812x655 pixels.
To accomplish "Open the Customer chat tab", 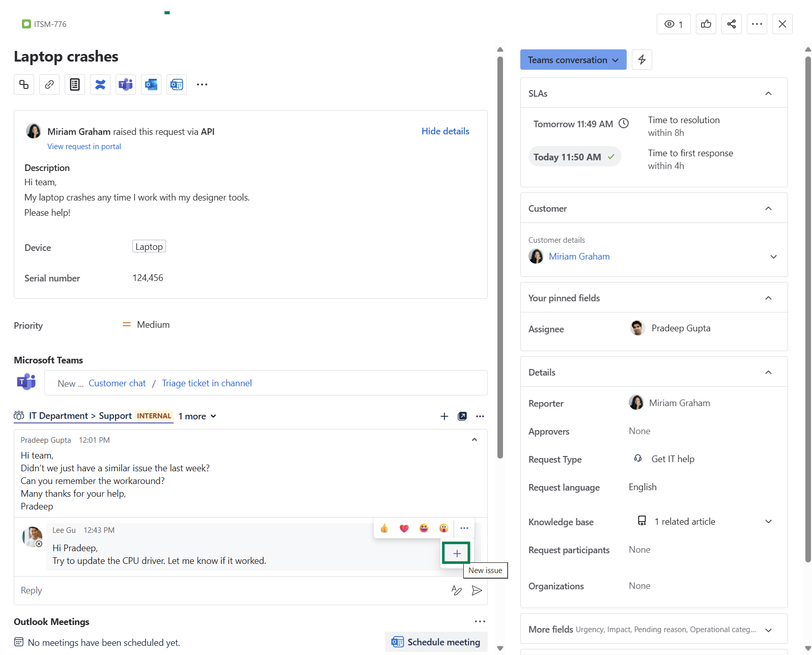I will (x=117, y=383).
